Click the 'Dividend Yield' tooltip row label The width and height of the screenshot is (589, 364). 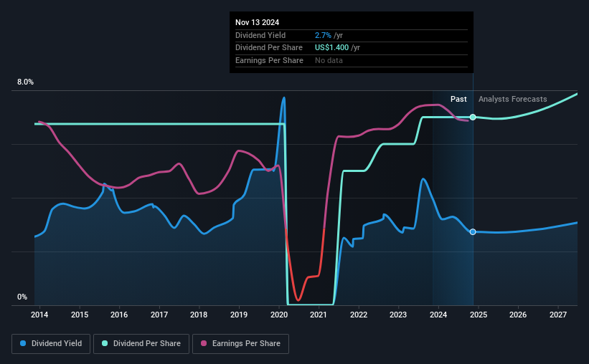pos(260,35)
